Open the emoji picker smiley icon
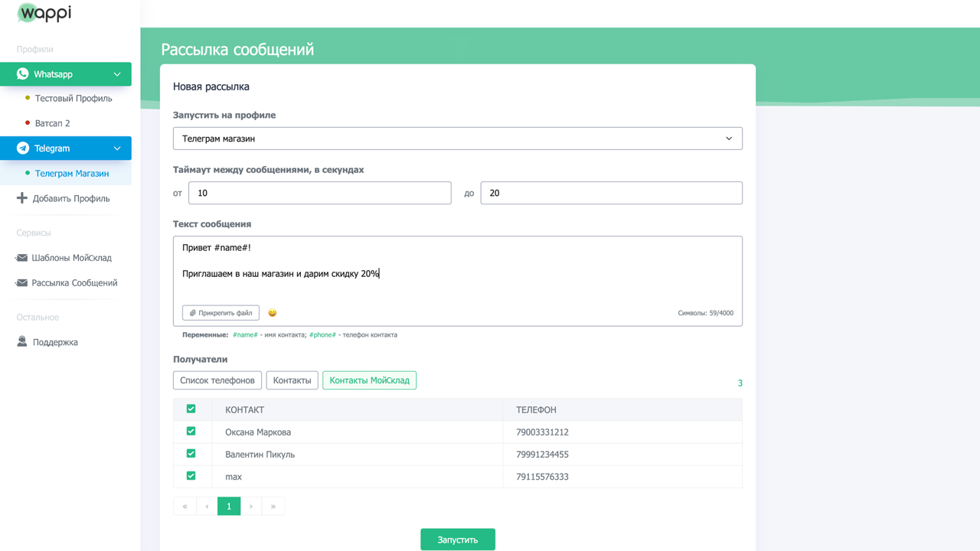The height and width of the screenshot is (551, 980). tap(272, 313)
